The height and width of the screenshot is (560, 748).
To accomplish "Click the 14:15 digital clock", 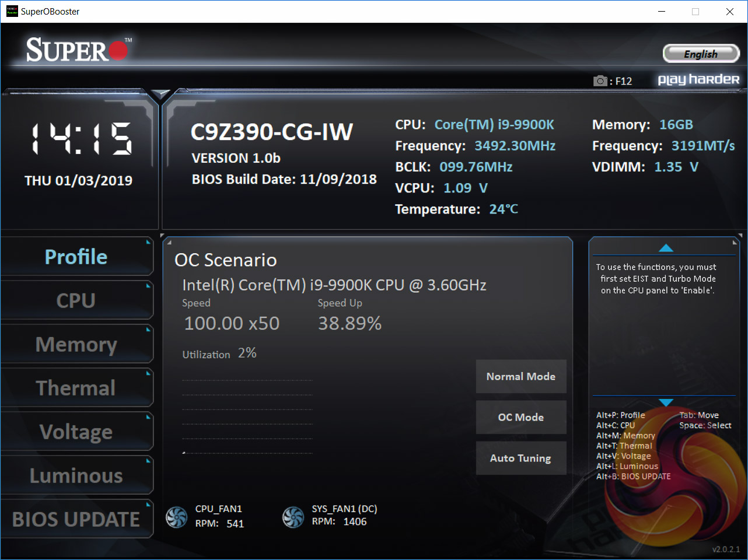I will pos(81,139).
